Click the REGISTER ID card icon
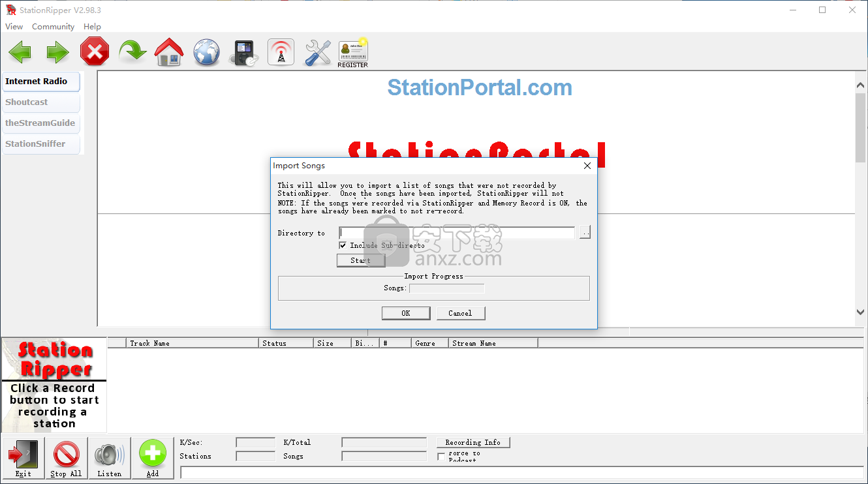Screen dimensions: 868x484 [353, 53]
